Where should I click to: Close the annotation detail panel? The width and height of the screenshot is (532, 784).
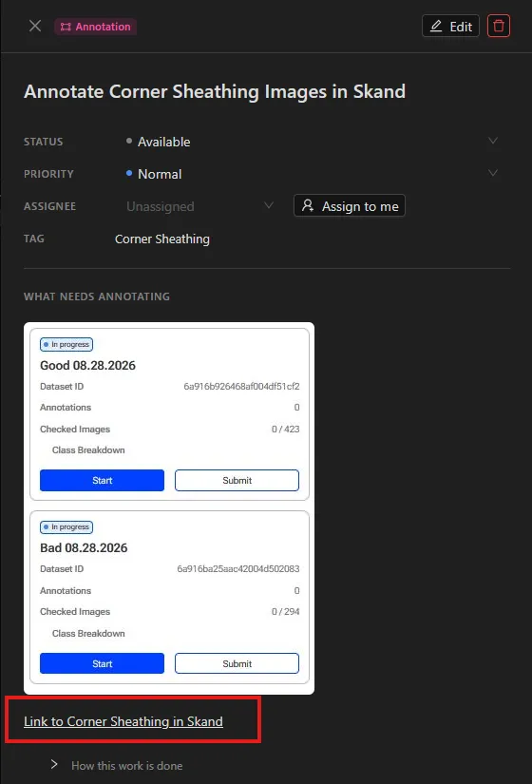pyautogui.click(x=35, y=26)
